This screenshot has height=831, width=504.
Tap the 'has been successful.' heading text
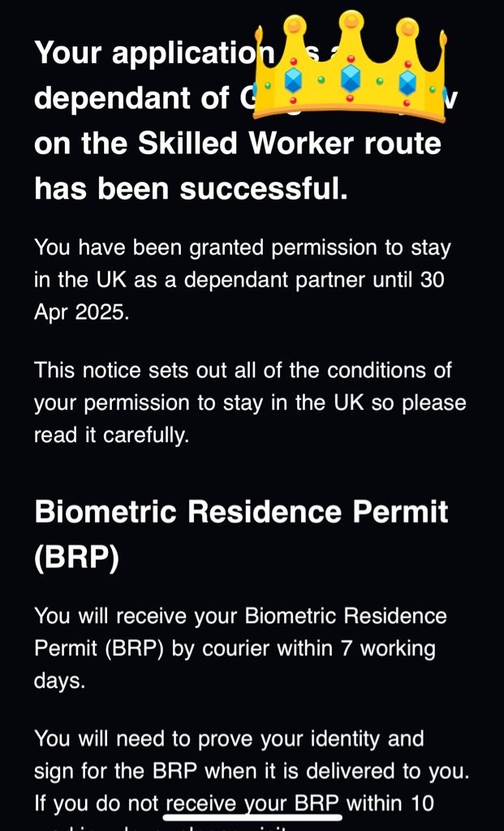(x=191, y=188)
